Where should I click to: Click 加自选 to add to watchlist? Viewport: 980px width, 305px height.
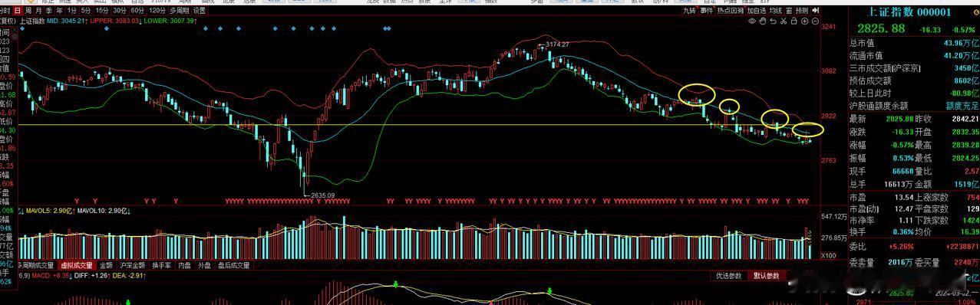(757, 11)
